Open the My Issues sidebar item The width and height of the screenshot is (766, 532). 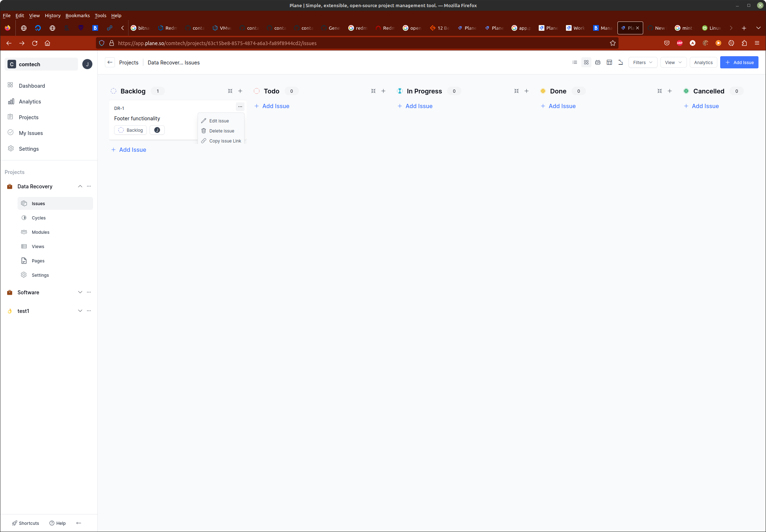30,133
